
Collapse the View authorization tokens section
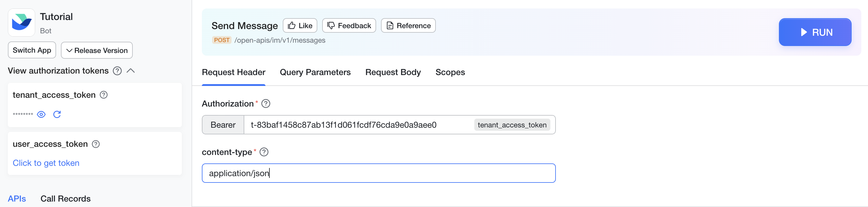[131, 71]
